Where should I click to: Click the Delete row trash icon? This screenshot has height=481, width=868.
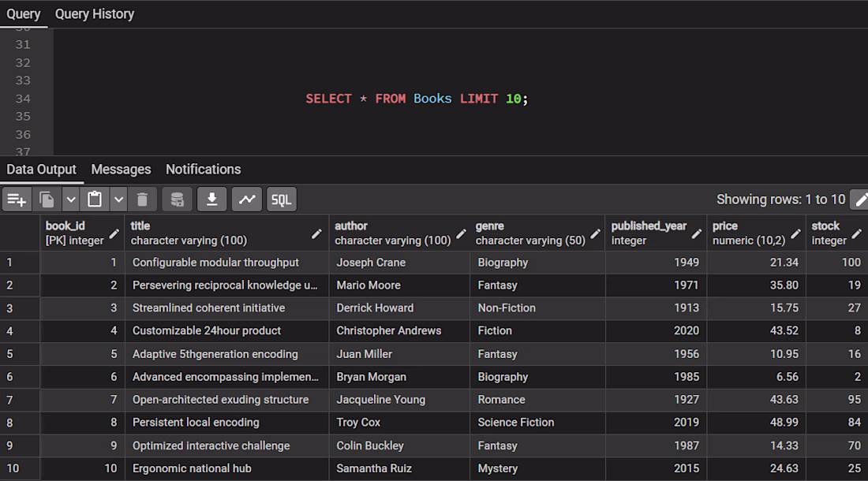tap(142, 199)
